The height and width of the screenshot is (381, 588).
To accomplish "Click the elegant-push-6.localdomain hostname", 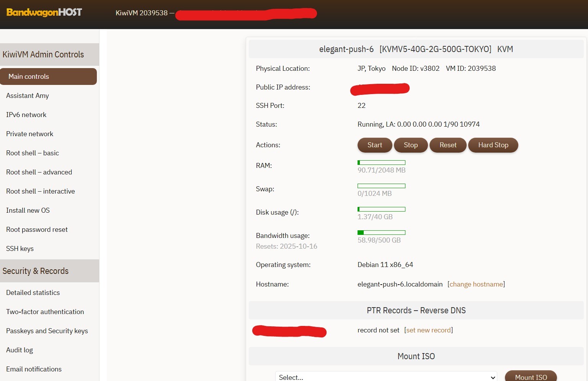I will point(400,284).
